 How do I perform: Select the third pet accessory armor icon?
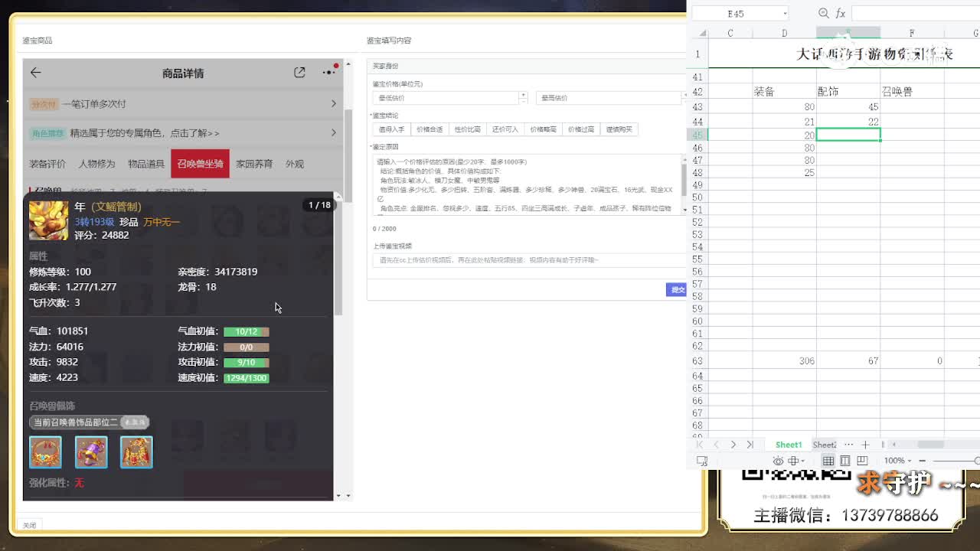pyautogui.click(x=136, y=452)
